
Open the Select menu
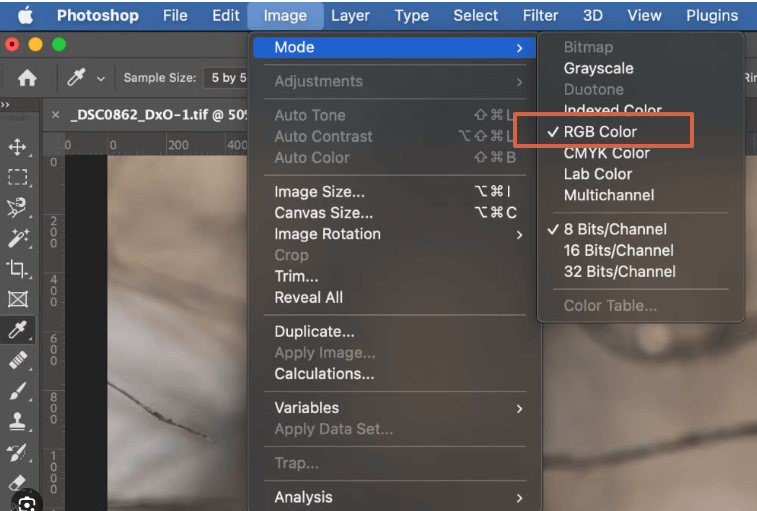(x=476, y=15)
